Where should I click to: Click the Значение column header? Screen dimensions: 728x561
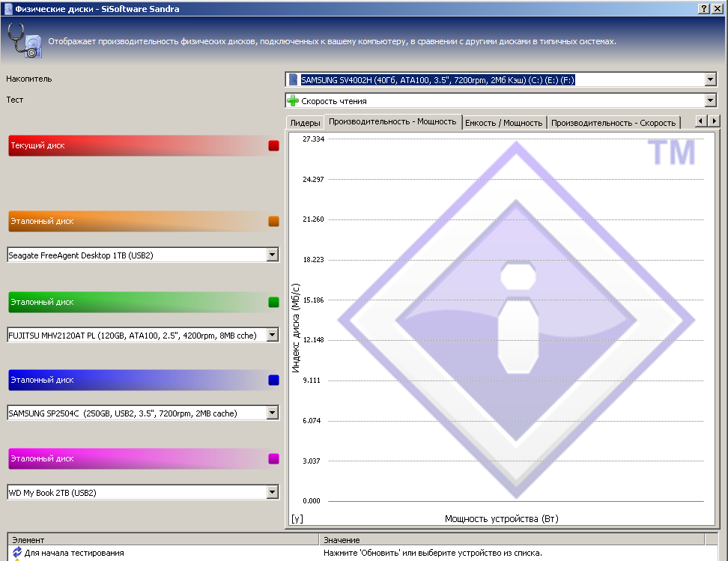click(x=512, y=539)
